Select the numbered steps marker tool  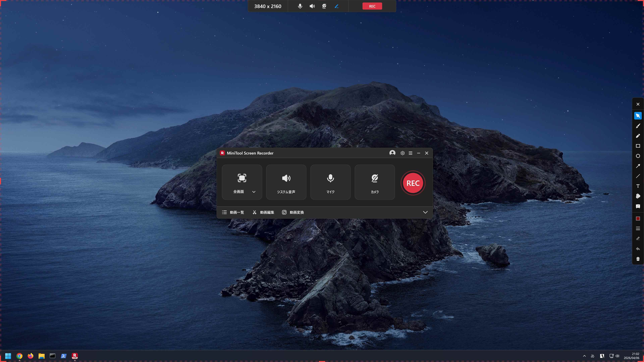coord(638,196)
